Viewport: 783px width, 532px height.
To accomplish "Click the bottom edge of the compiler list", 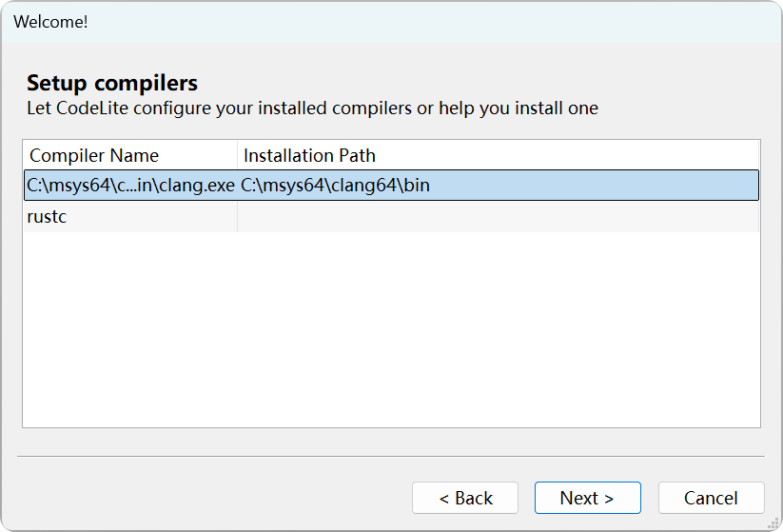I will pos(390,426).
